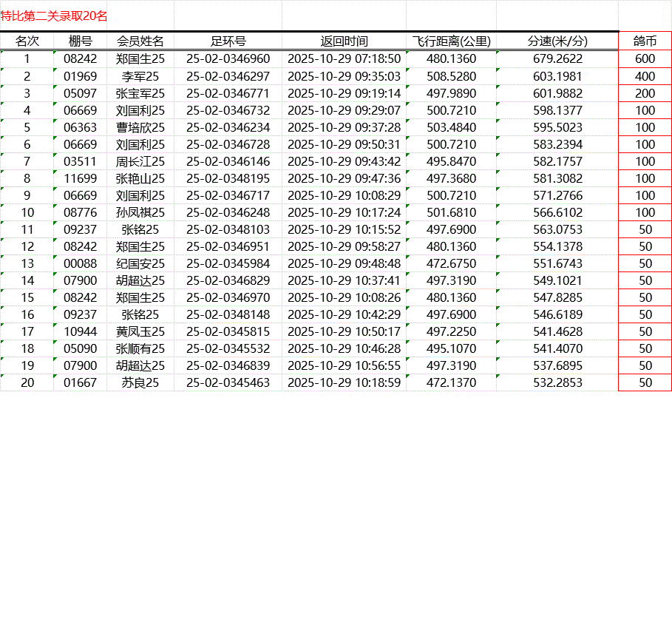672x631 pixels.
Task: Select ring number cell 25-02-0345815
Action: (228, 331)
